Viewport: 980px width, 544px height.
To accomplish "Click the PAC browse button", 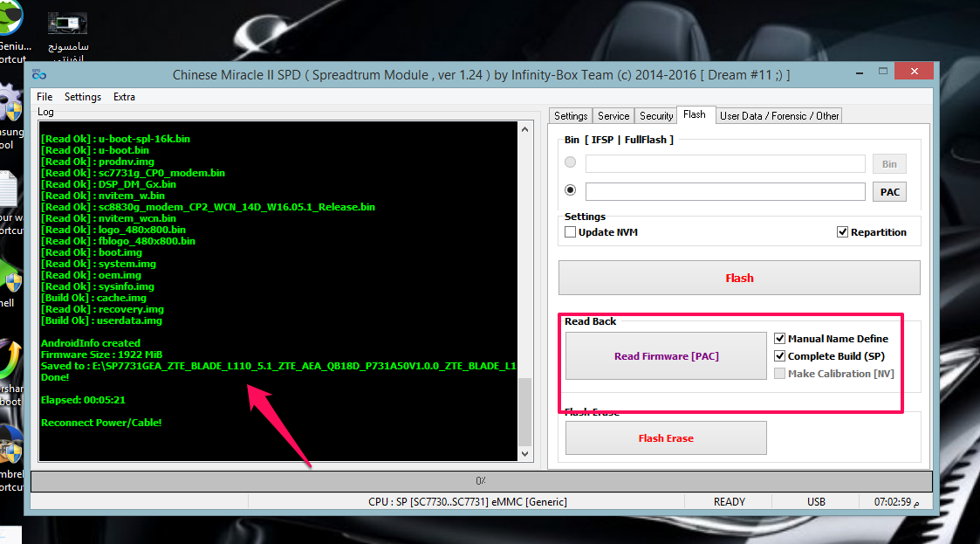I will [888, 191].
